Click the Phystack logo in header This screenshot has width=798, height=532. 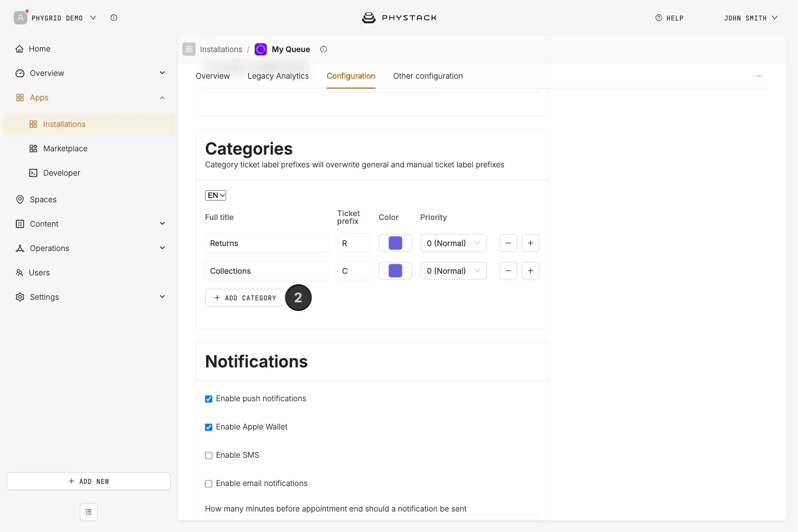pos(399,18)
